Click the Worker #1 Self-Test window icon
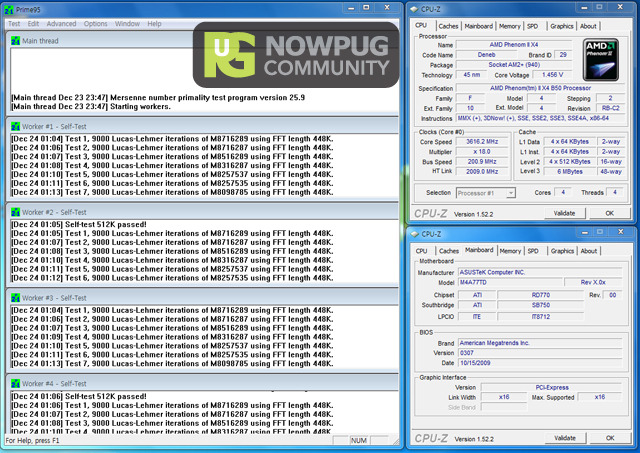The width and height of the screenshot is (640, 453). click(x=16, y=127)
